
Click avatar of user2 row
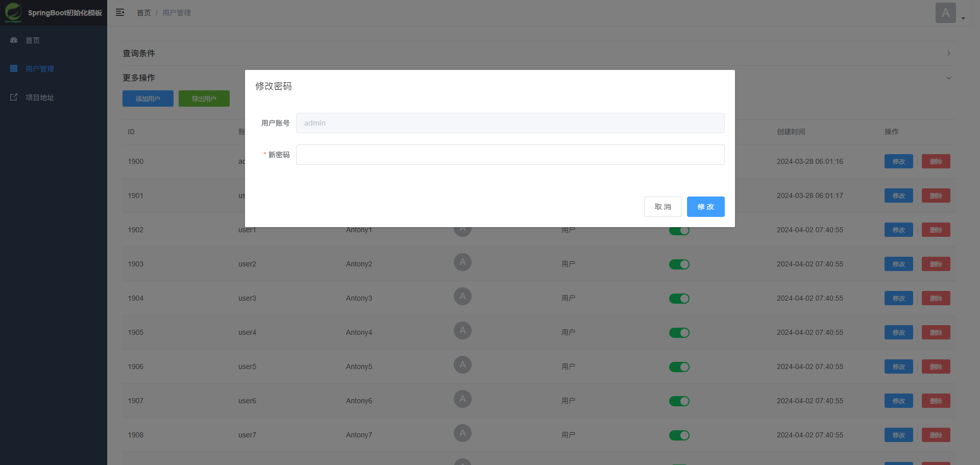click(x=462, y=262)
